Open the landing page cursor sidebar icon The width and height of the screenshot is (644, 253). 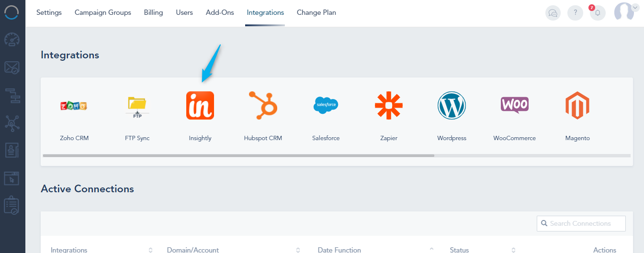12,178
